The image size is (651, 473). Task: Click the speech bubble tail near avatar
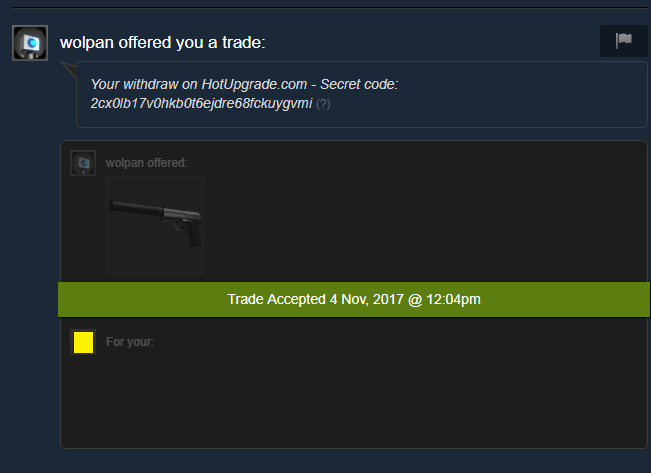69,70
